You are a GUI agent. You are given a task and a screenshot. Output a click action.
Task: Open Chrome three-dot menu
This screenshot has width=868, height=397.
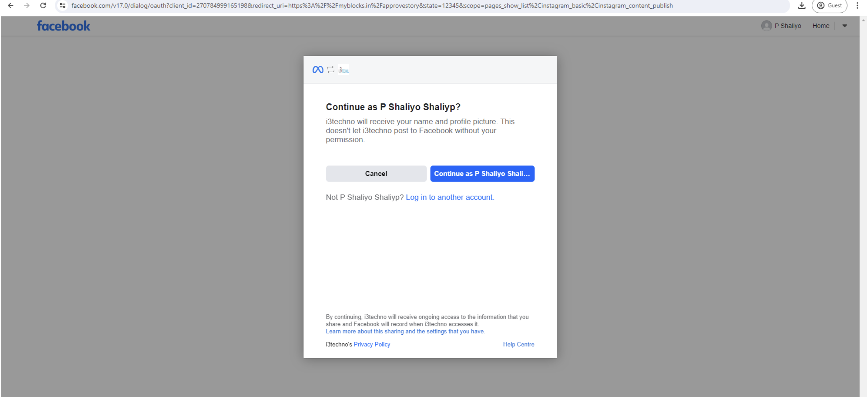point(857,5)
